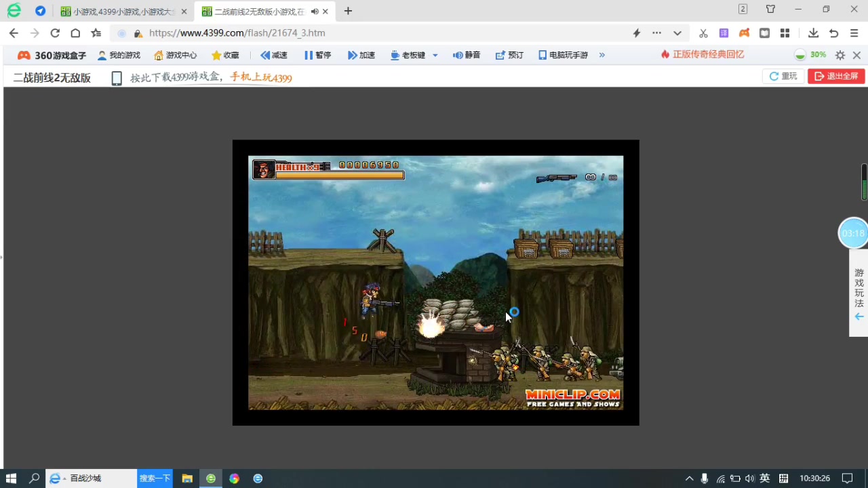Pause the game with 暂停
Image resolution: width=868 pixels, height=488 pixels.
(317, 56)
